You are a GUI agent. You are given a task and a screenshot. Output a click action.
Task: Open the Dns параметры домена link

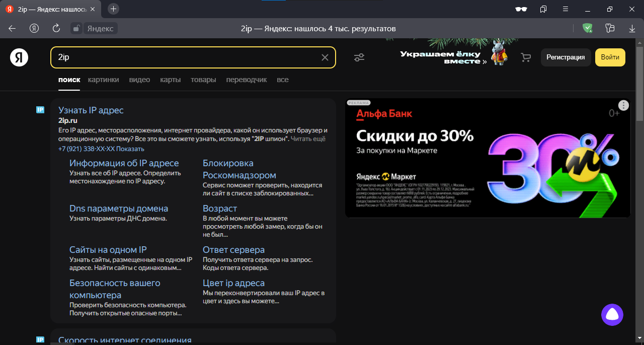tap(119, 208)
